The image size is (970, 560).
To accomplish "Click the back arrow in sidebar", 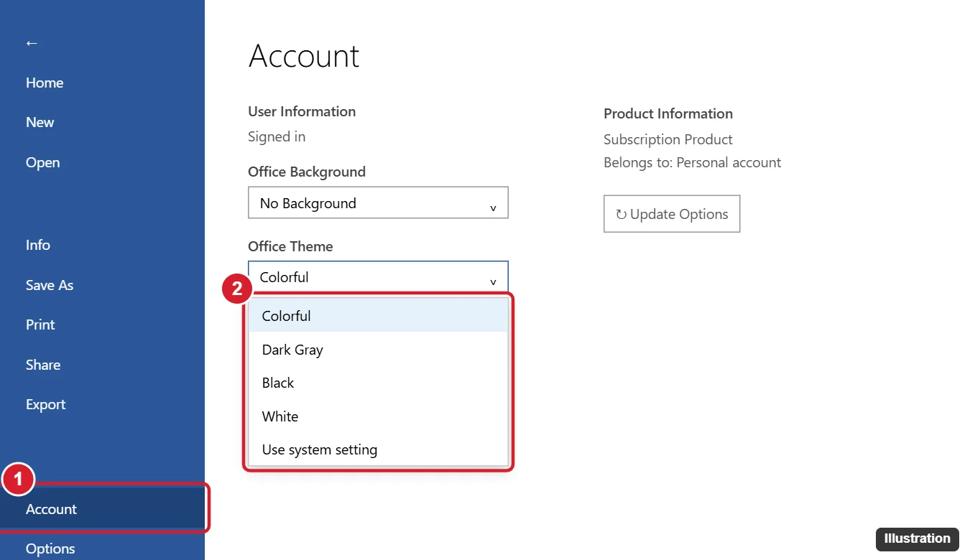I will 32,43.
